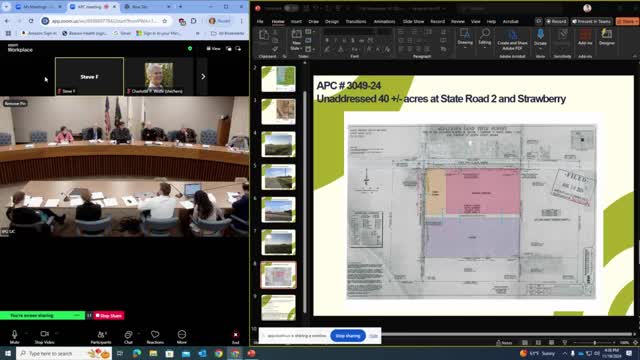640x360 pixels.
Task: Open the All Bookmarks folder
Action: pyautogui.click(x=228, y=33)
